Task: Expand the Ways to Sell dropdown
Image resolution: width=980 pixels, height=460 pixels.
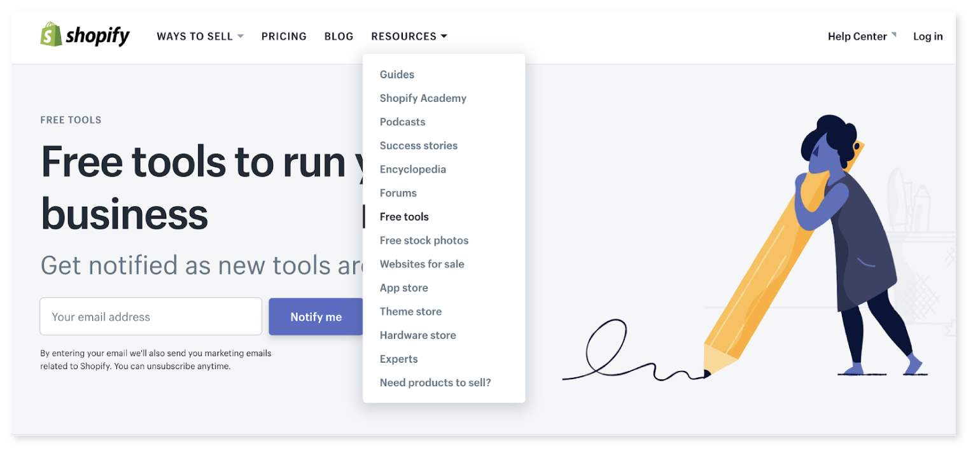Action: (x=200, y=36)
